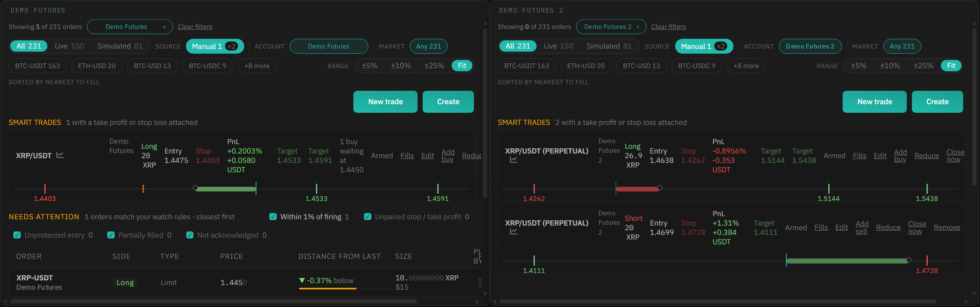The height and width of the screenshot is (307, 980).
Task: Filter by ETH-USD 20 in Demo Futures 2 panel
Action: click(586, 66)
